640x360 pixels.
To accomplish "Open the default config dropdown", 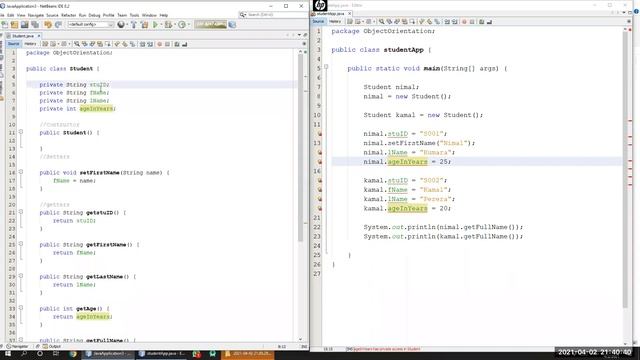I will [91, 25].
